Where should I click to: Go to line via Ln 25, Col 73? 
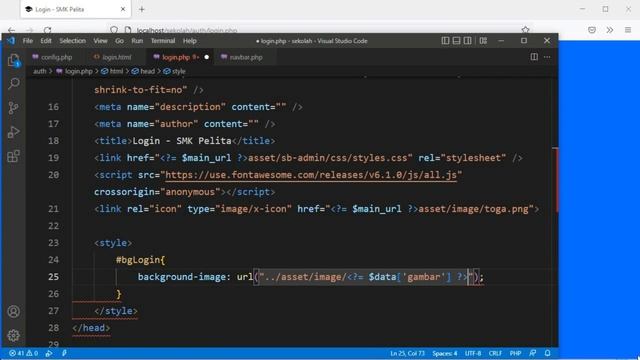click(x=407, y=353)
